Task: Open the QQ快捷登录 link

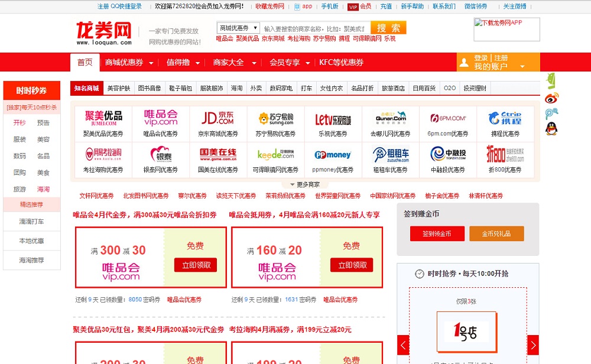Action: point(126,6)
